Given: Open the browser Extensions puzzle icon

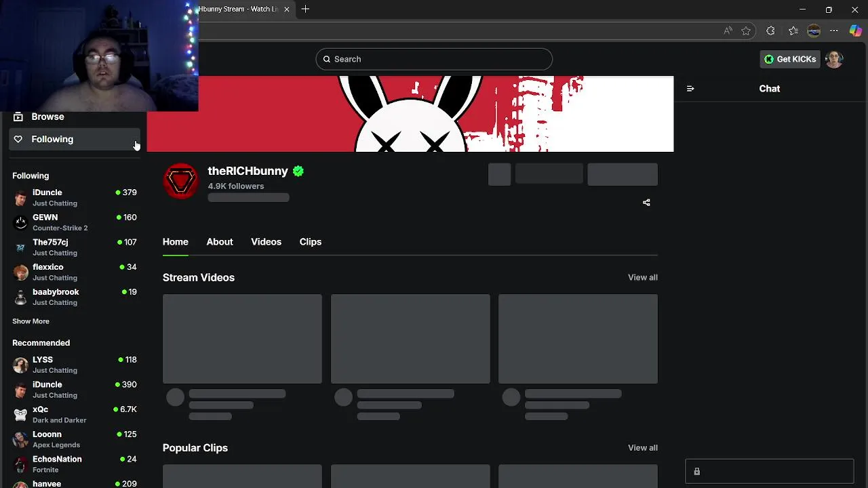Looking at the screenshot, I should tap(770, 30).
